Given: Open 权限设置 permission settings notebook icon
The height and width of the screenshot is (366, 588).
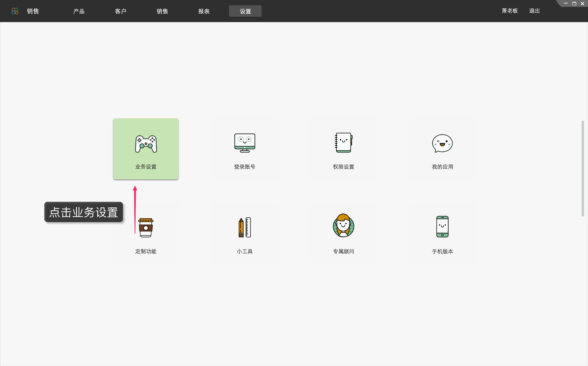Looking at the screenshot, I should coord(343,143).
